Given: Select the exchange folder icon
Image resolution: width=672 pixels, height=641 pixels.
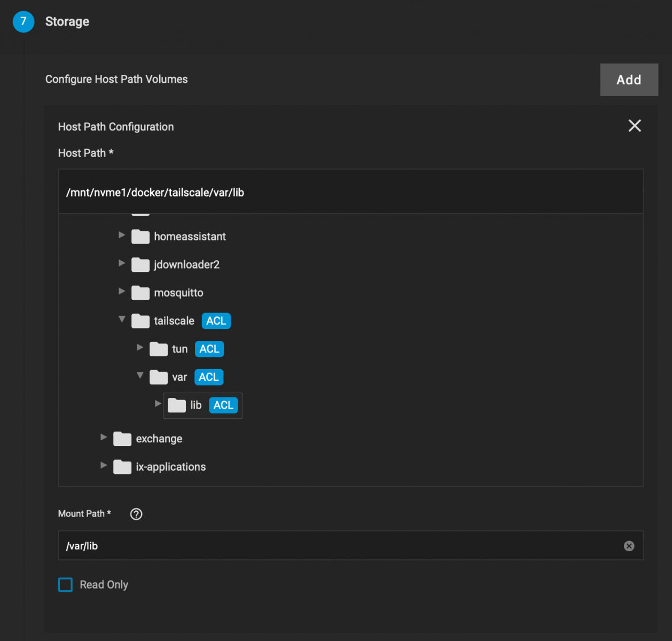Looking at the screenshot, I should (x=122, y=439).
